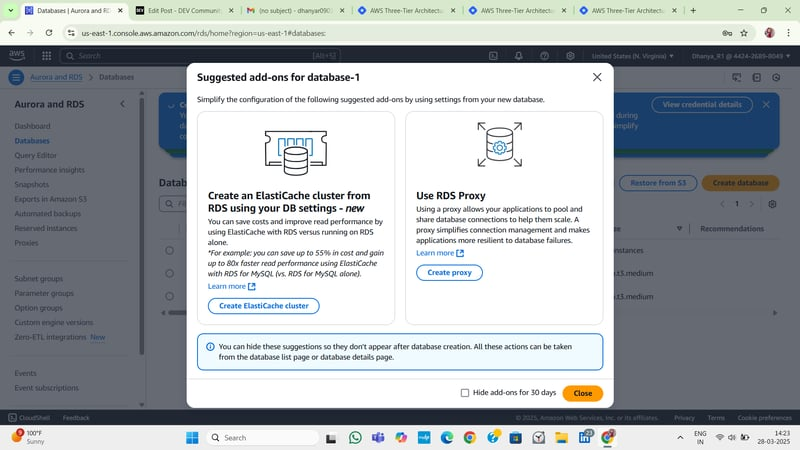Open WhatsApp from taskbar

point(355,438)
